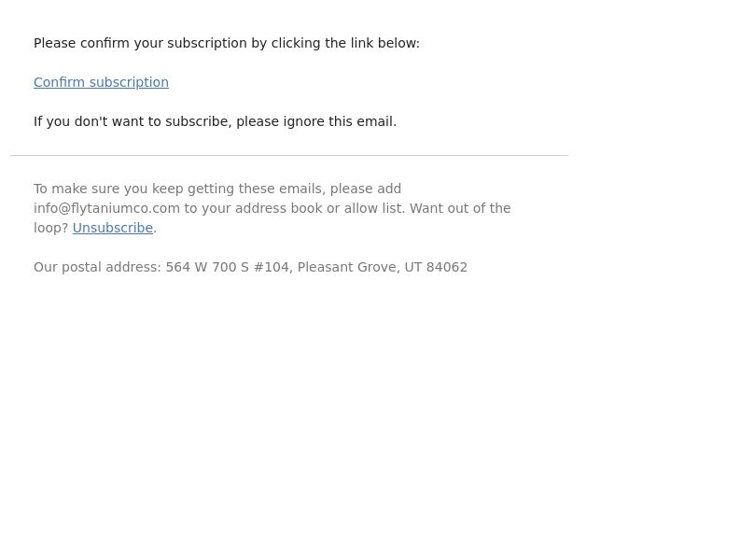Viewport: 754px width, 560px height.
Task: Click the horizontal divider line
Action: coord(289,155)
